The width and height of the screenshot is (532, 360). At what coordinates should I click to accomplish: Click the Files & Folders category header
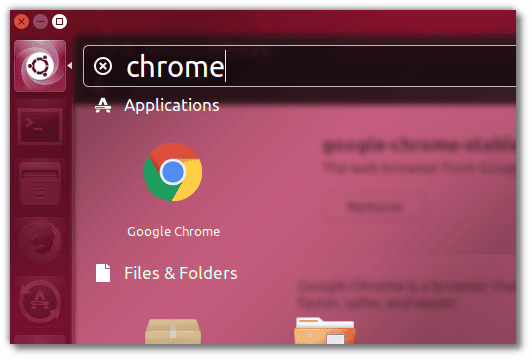(166, 273)
